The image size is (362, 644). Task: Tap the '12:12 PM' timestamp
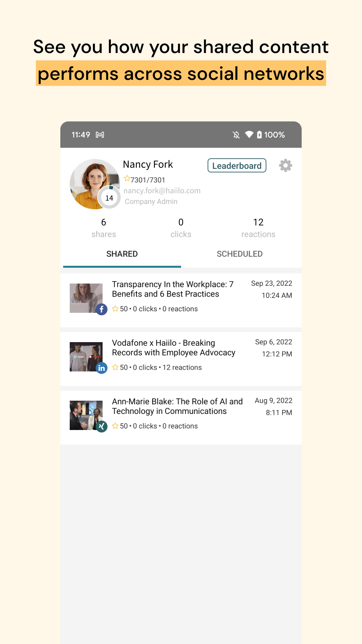pos(277,354)
